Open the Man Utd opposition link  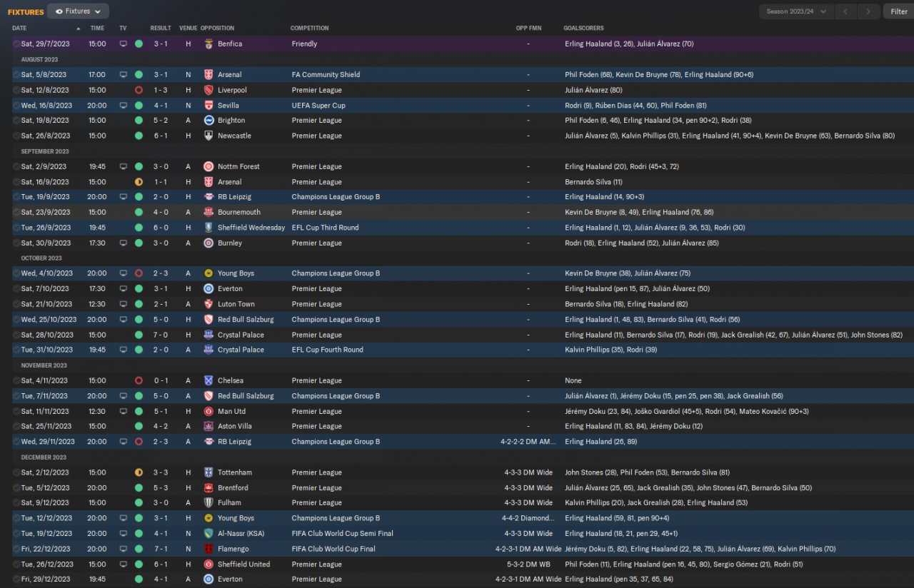231,411
